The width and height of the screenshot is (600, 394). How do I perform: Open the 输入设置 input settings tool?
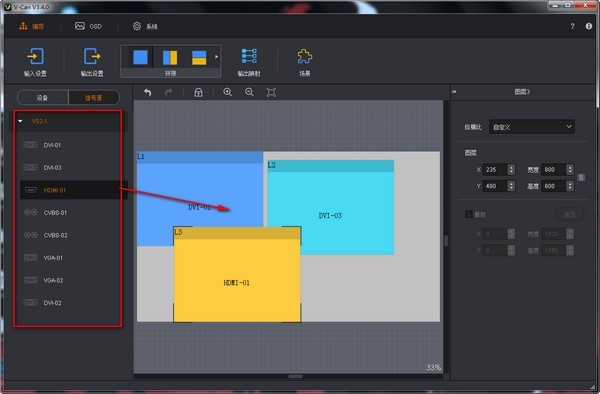(x=35, y=62)
